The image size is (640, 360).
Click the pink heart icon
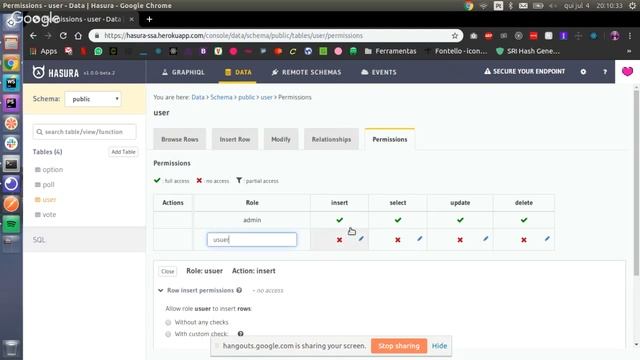coord(627,71)
